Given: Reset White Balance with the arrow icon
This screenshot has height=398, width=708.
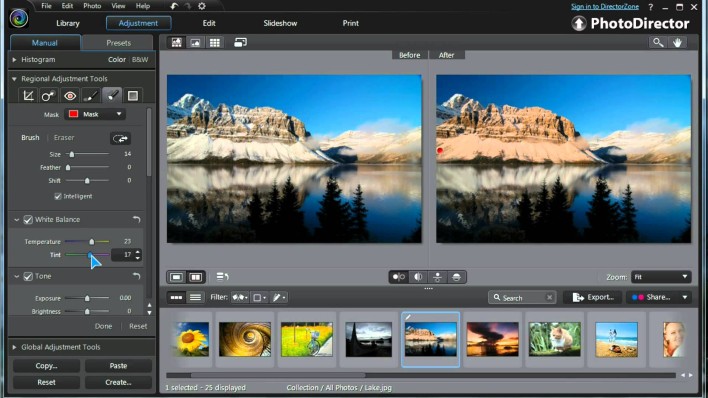Looking at the screenshot, I should (136, 220).
